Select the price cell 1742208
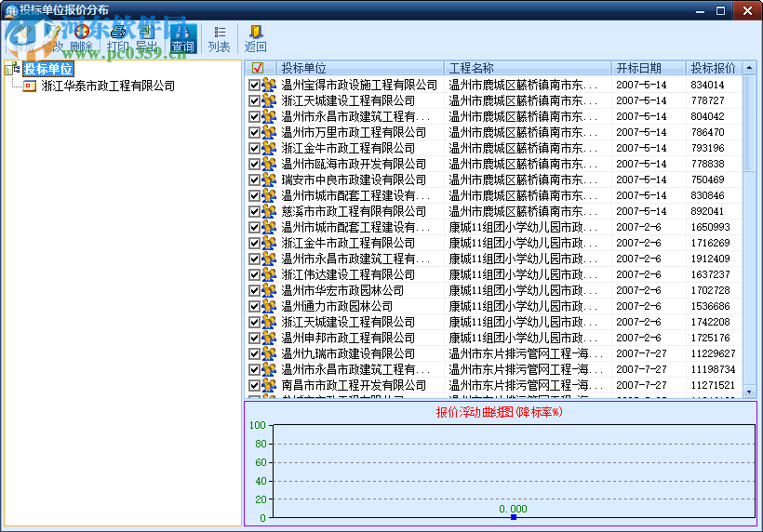 click(x=711, y=322)
